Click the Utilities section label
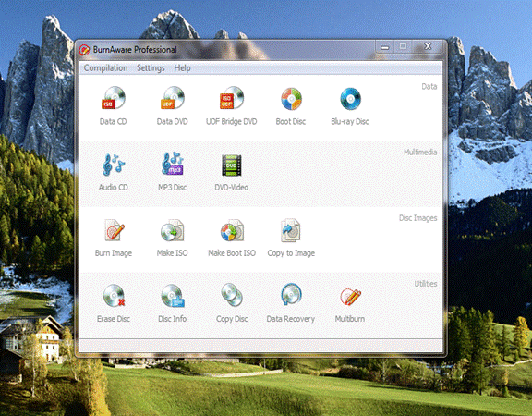Screen dimensions: 532x416 tap(426, 284)
